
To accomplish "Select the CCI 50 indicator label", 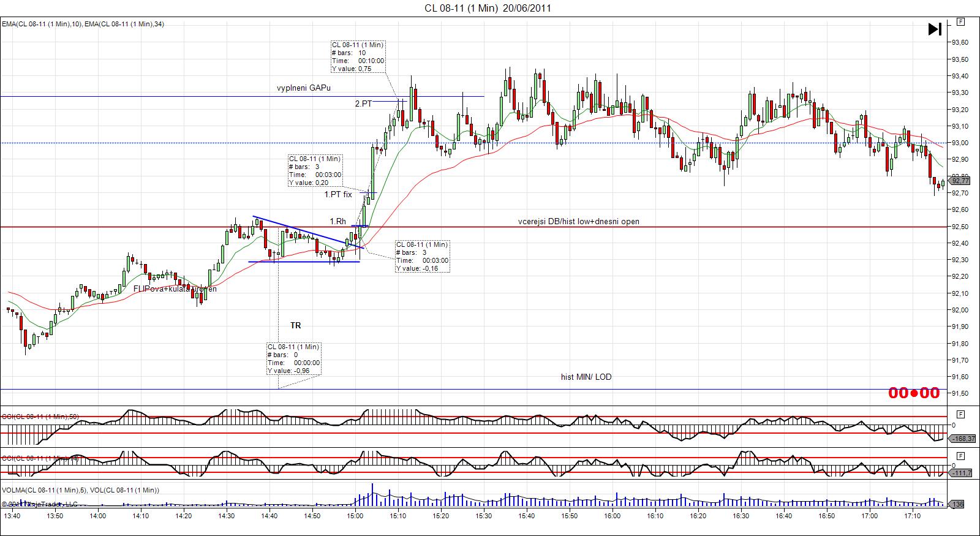I will click(x=40, y=417).
